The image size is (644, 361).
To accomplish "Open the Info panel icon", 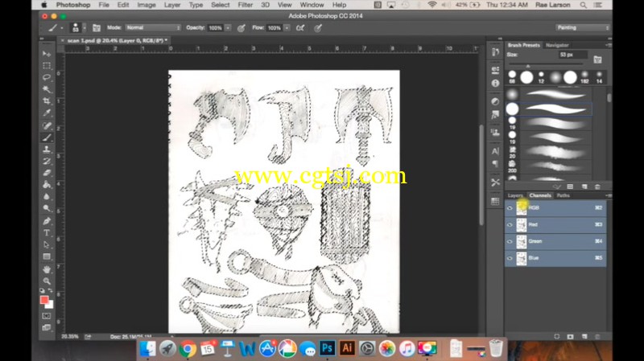I will 495,83.
